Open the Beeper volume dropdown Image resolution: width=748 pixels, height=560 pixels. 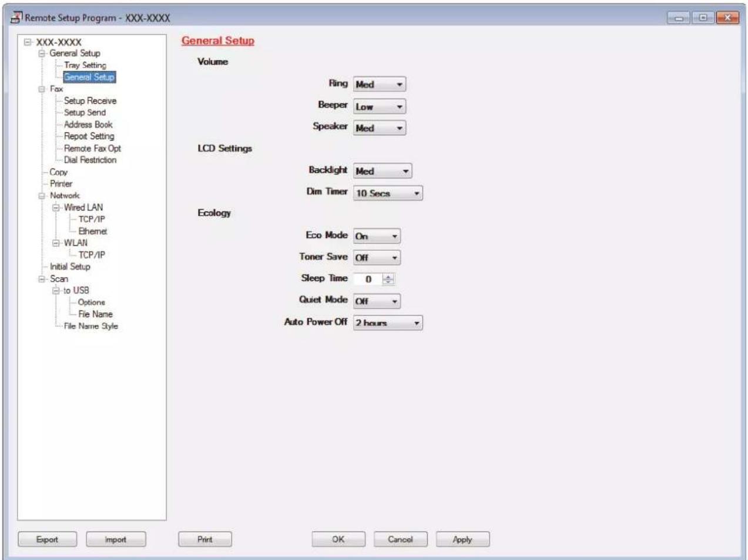380,106
